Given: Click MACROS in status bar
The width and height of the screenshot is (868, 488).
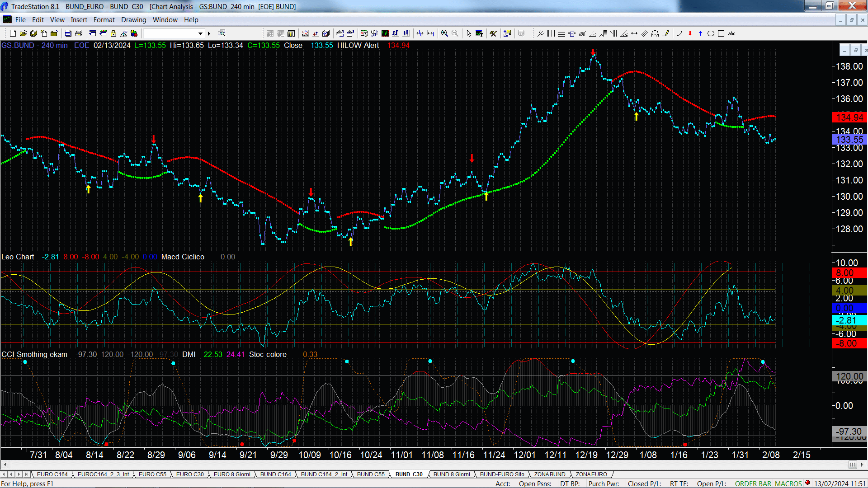Looking at the screenshot, I should point(788,484).
